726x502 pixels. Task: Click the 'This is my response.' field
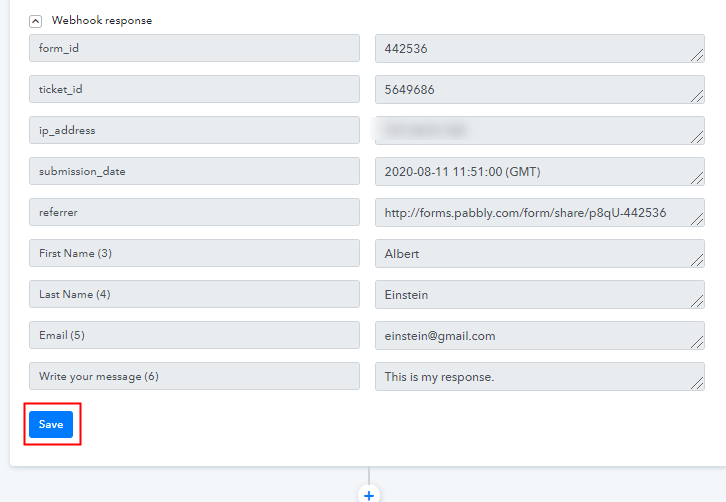tap(539, 376)
